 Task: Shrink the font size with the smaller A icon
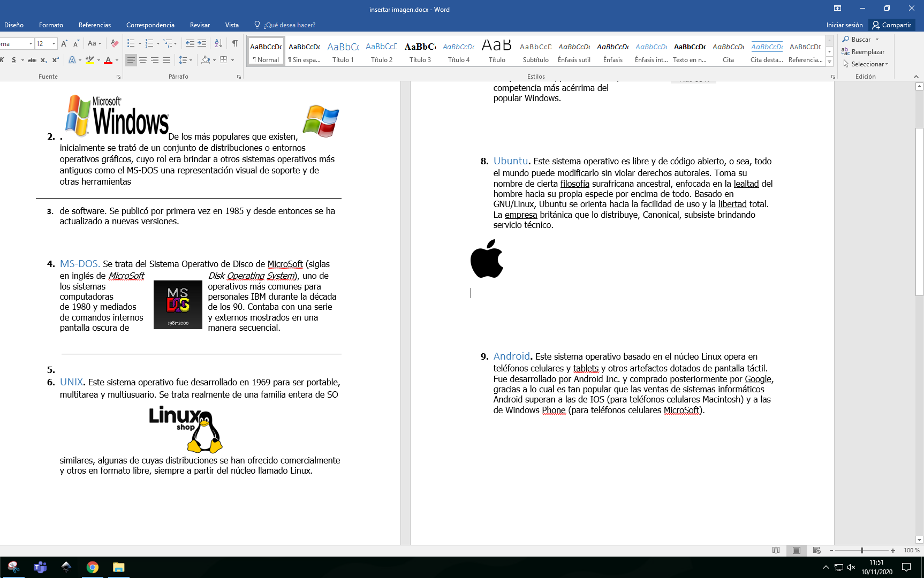coord(76,43)
